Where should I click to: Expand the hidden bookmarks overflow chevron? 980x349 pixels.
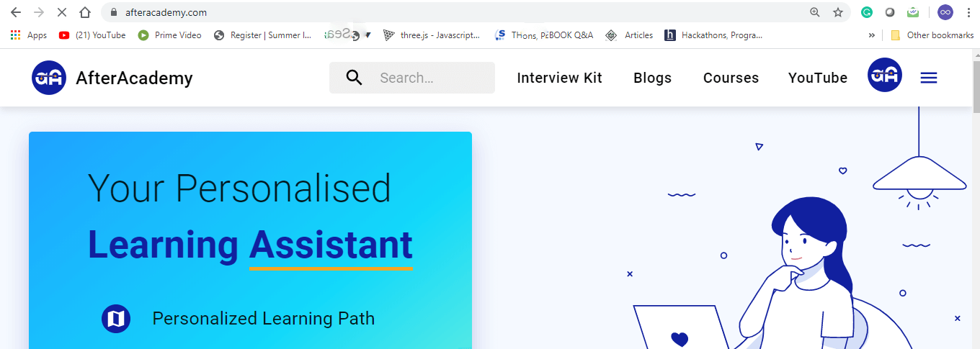[x=872, y=35]
